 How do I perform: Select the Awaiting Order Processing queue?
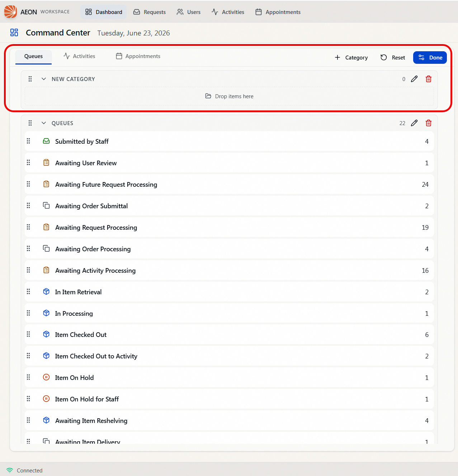[229, 249]
